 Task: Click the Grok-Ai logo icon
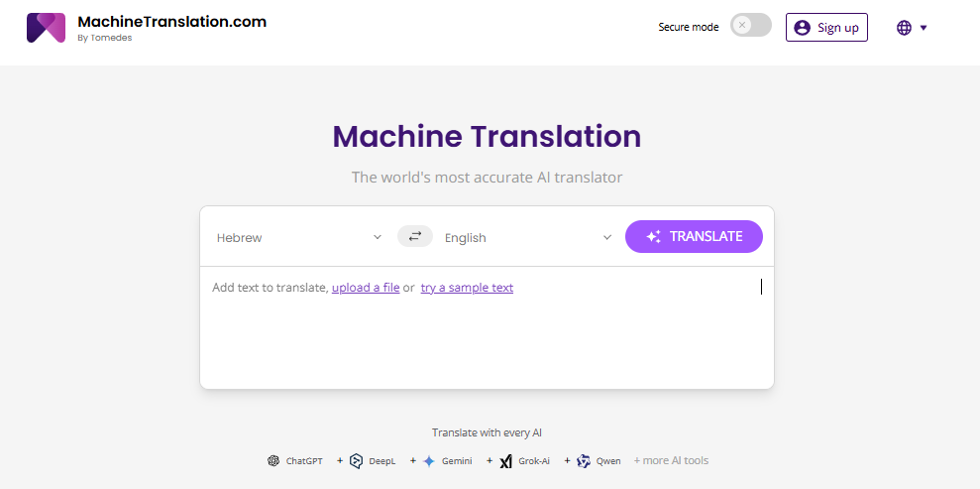[x=505, y=461]
